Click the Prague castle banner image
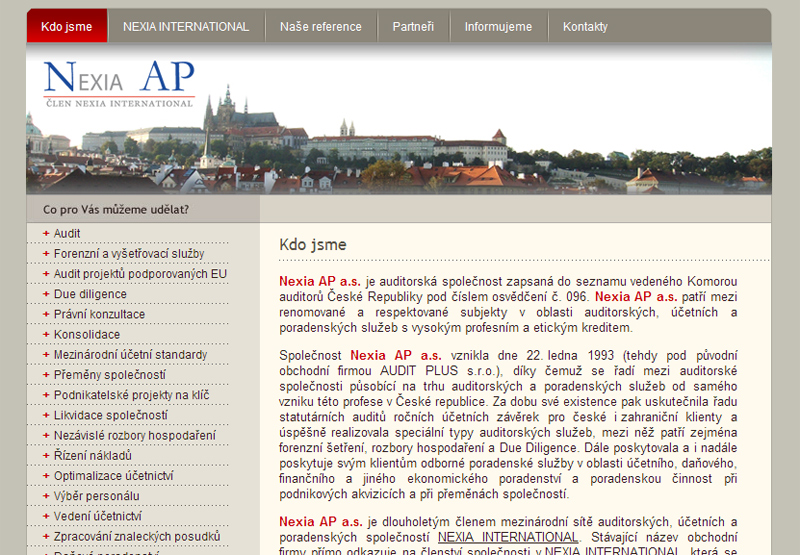This screenshot has width=800, height=555. 398,119
